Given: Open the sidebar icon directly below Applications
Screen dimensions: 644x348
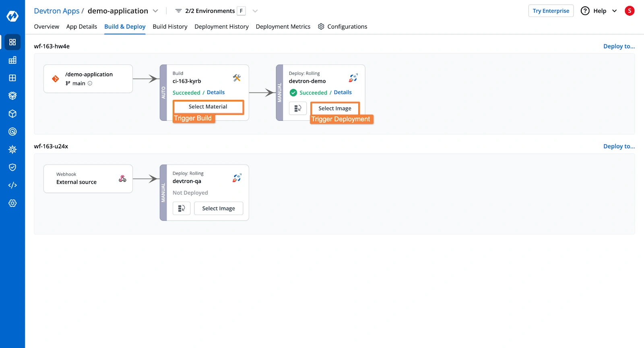Looking at the screenshot, I should click(12, 60).
